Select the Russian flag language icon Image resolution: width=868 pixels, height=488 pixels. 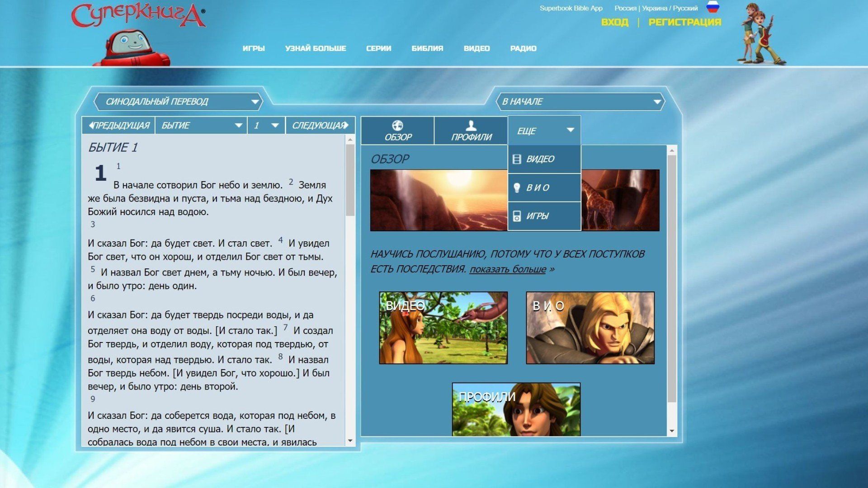click(x=713, y=7)
